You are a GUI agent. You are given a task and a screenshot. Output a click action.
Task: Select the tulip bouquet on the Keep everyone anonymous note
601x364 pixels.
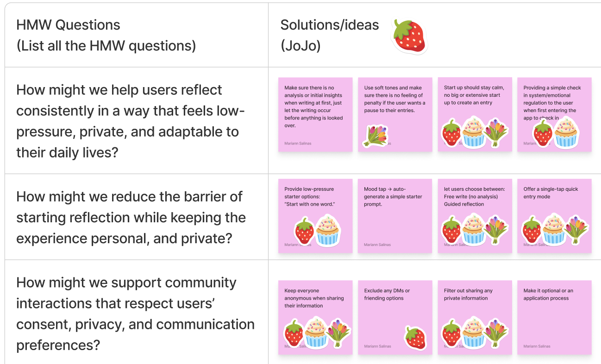pyautogui.click(x=338, y=332)
